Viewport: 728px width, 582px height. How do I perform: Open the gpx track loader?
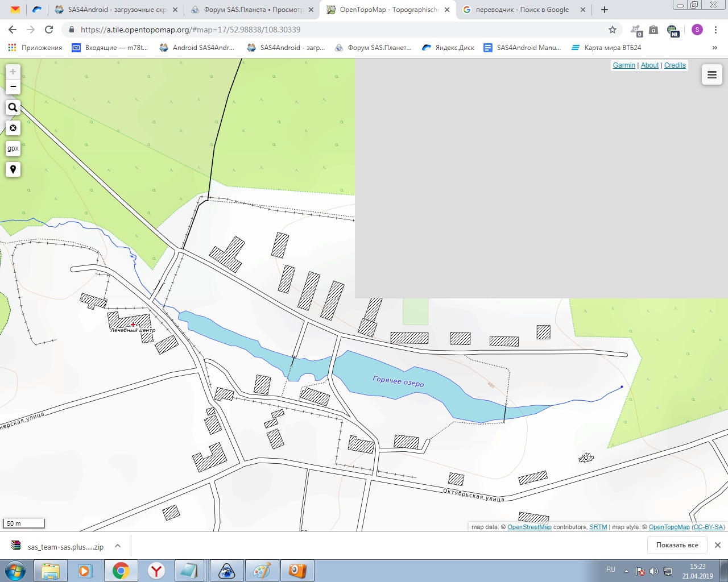tap(13, 148)
